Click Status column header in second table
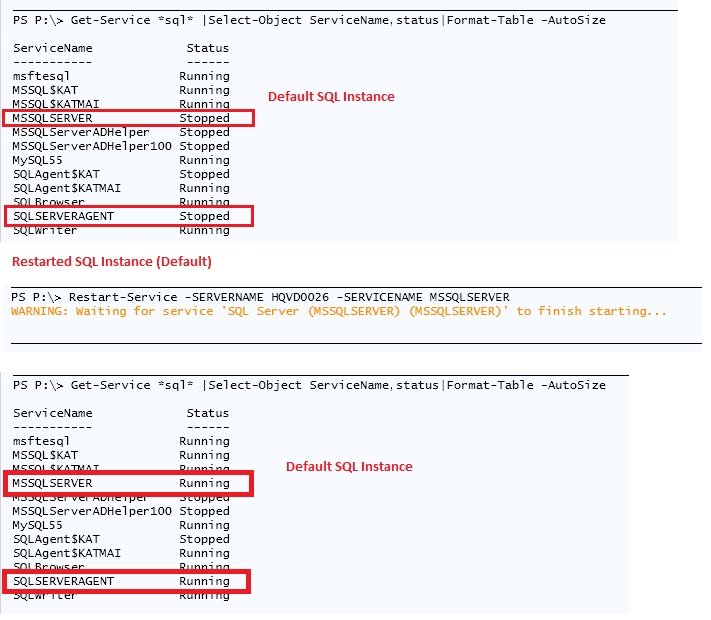The height and width of the screenshot is (620, 711). (x=207, y=413)
